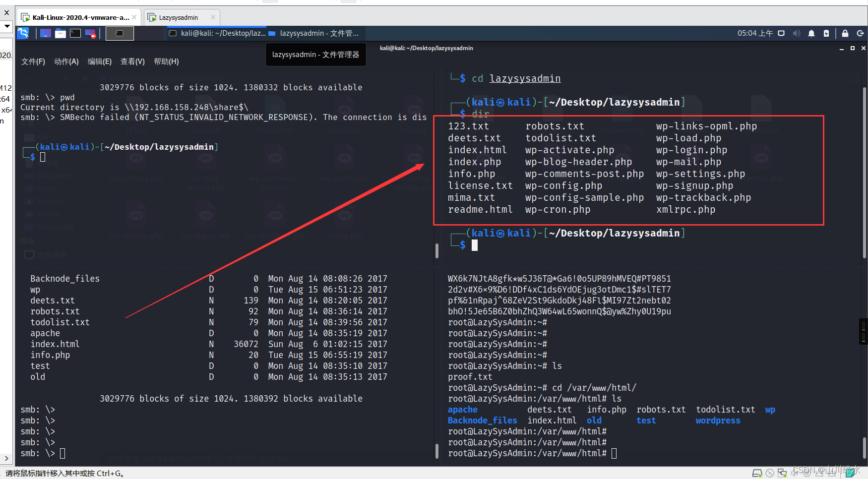Click 123.txt in the dir listing
Image resolution: width=868 pixels, height=479 pixels.
click(x=468, y=126)
